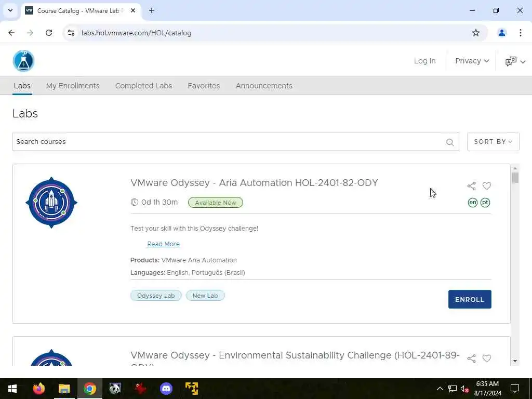The image size is (532, 399).
Task: Go back in the browser
Action: point(11,33)
